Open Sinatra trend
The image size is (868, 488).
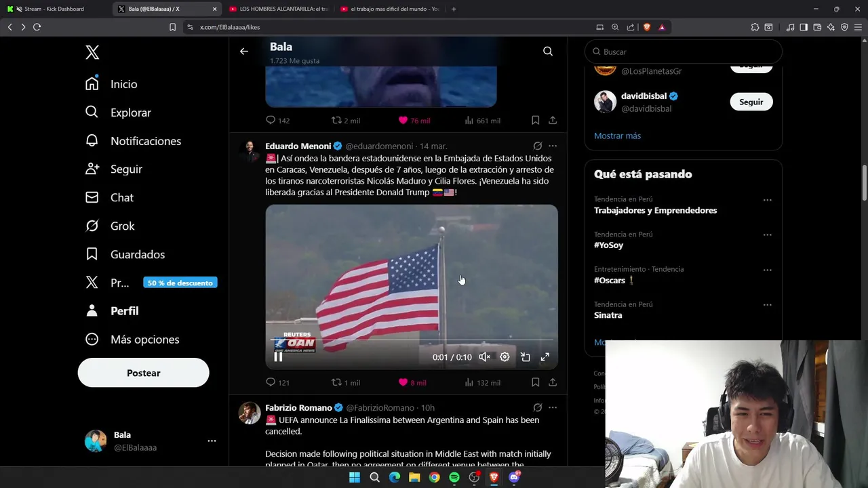tap(608, 315)
